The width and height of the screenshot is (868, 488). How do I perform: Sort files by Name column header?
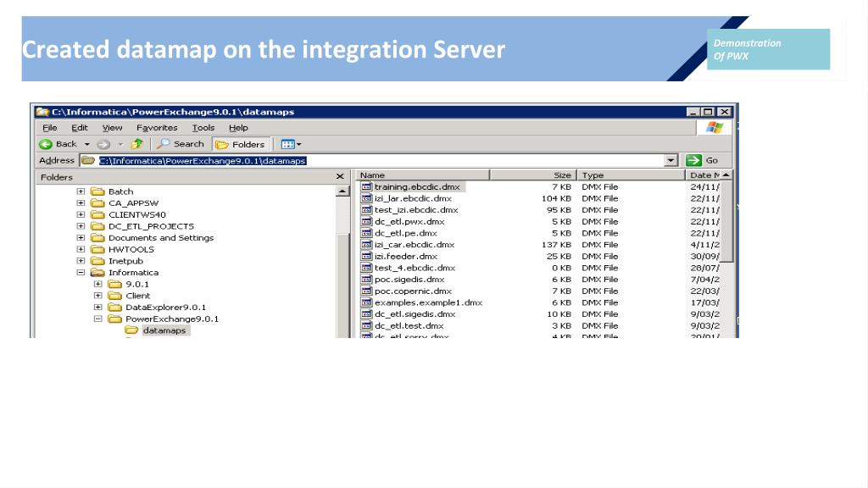422,175
